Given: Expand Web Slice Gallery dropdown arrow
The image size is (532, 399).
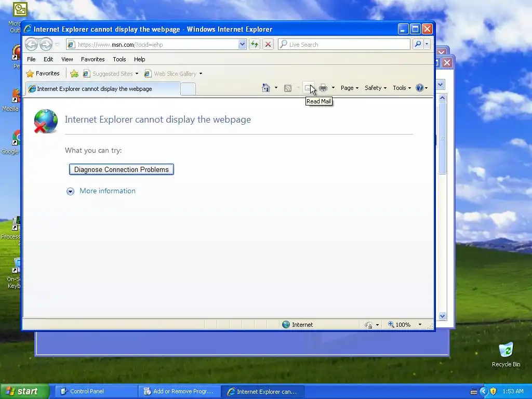Looking at the screenshot, I should tap(201, 74).
